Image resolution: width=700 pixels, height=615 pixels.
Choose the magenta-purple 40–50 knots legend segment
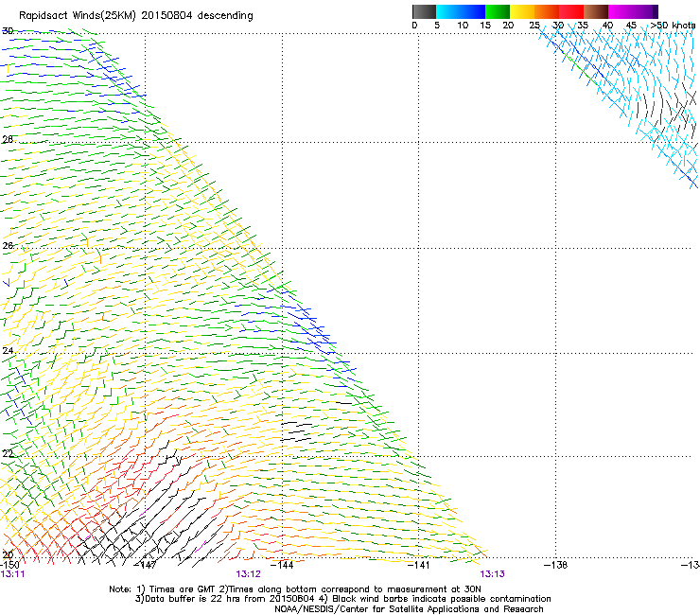tap(633, 11)
